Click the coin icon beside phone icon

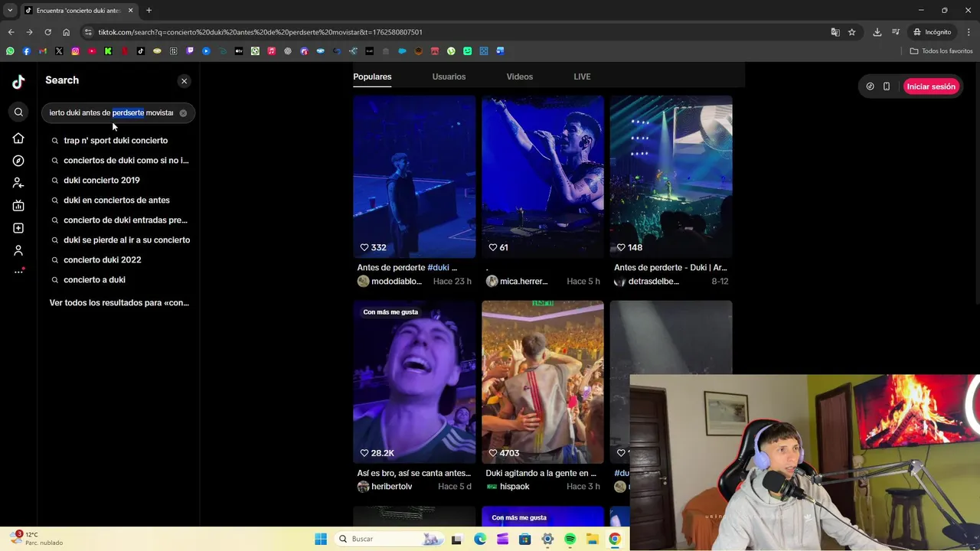(870, 86)
